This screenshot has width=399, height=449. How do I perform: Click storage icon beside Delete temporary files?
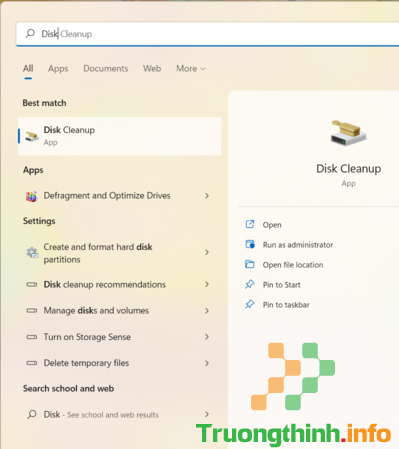[x=32, y=363]
